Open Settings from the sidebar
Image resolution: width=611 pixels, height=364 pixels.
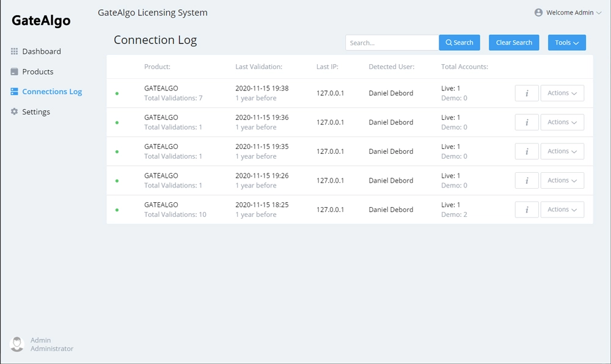31,112
